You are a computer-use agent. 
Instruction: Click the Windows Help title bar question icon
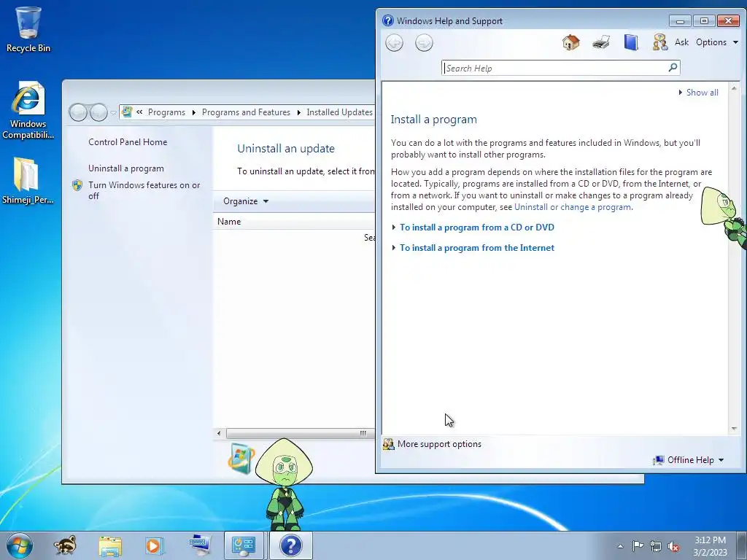[388, 20]
